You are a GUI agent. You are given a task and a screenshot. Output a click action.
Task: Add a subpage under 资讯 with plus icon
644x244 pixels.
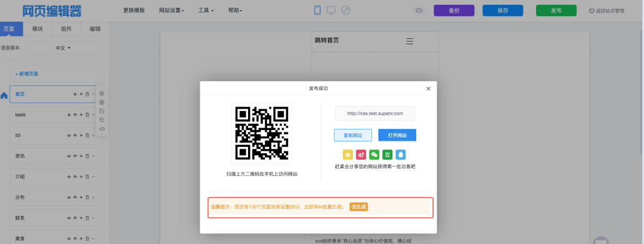[x=81, y=156]
